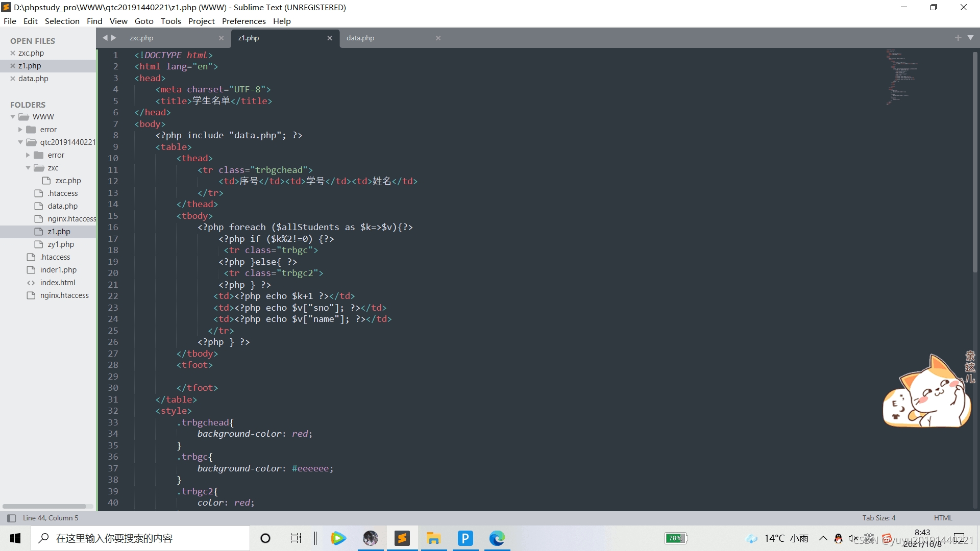Click the previous tab left arrow
980x551 pixels.
(105, 38)
